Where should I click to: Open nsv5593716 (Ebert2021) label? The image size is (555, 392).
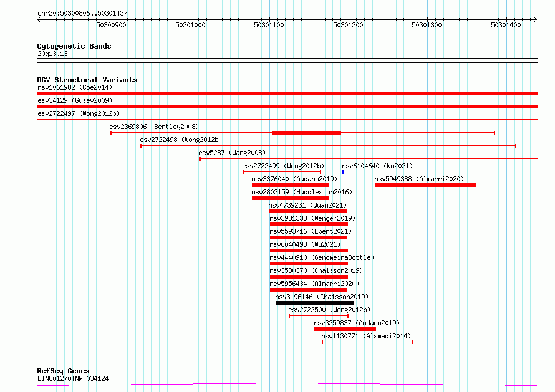[311, 231]
